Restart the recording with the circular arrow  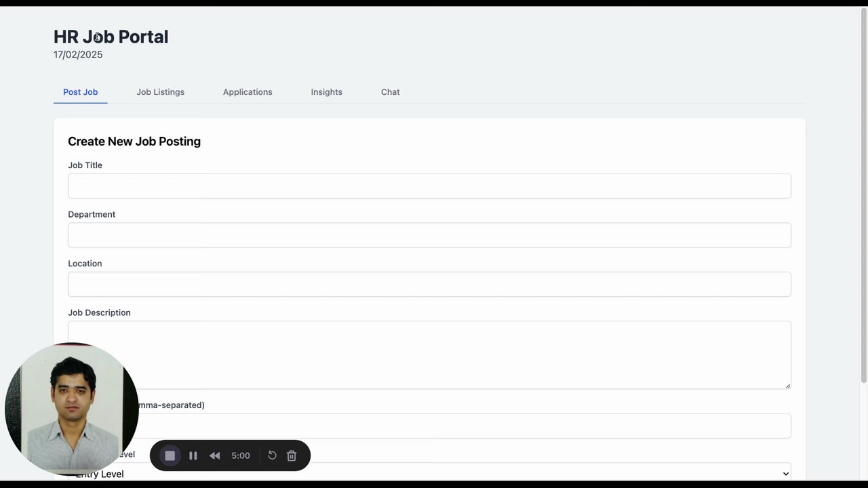[x=272, y=455]
